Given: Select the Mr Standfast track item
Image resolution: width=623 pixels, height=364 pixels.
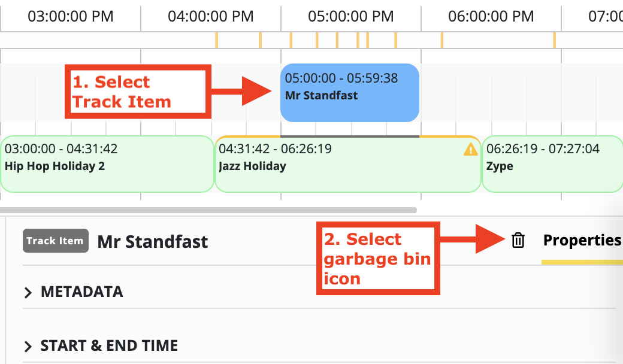Looking at the screenshot, I should pos(349,93).
